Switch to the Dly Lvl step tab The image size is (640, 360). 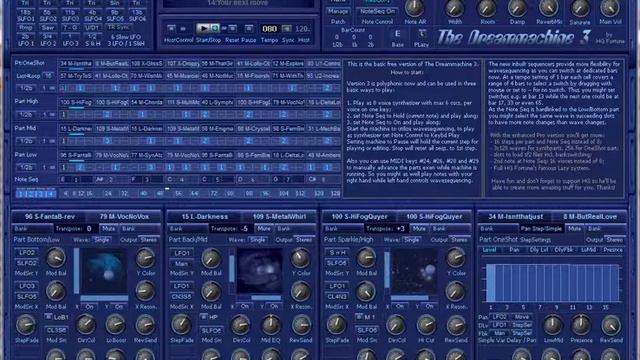tap(539, 250)
